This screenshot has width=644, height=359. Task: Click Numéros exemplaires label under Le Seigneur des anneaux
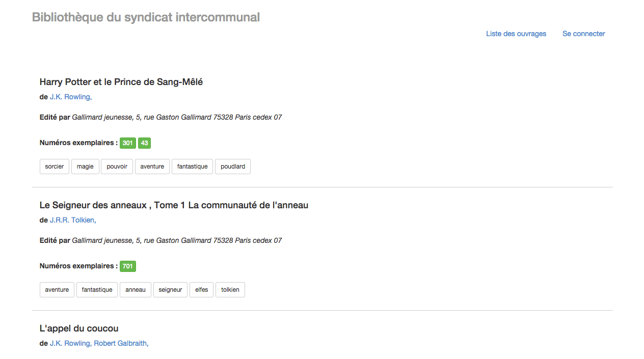point(78,266)
